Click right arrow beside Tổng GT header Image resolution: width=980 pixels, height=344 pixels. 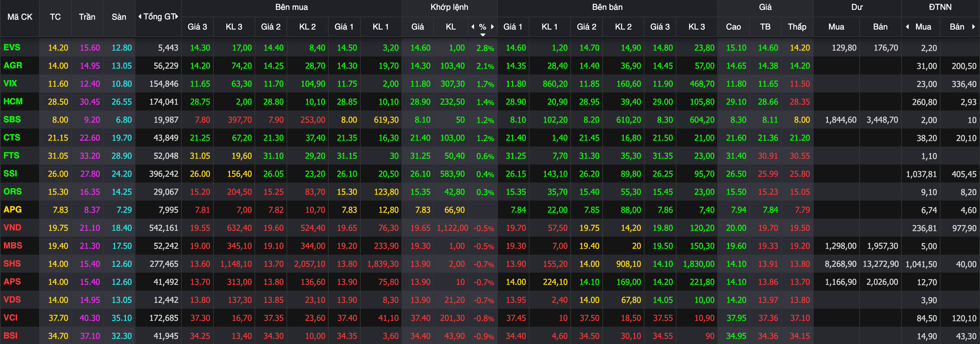click(177, 17)
